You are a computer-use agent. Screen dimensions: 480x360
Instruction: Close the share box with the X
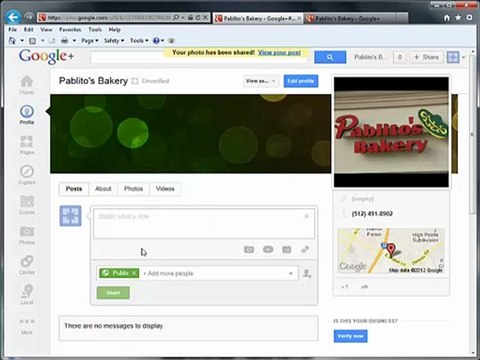click(x=307, y=216)
